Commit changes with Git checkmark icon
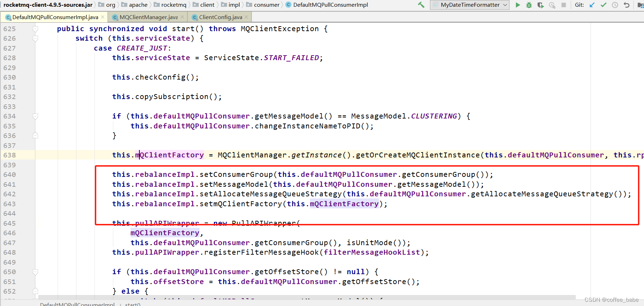 pyautogui.click(x=604, y=5)
